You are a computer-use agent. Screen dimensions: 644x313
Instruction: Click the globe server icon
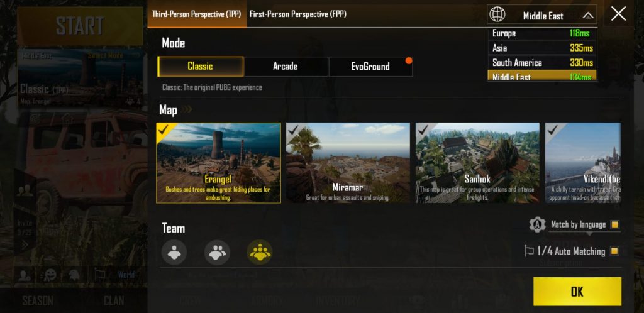pyautogui.click(x=497, y=14)
